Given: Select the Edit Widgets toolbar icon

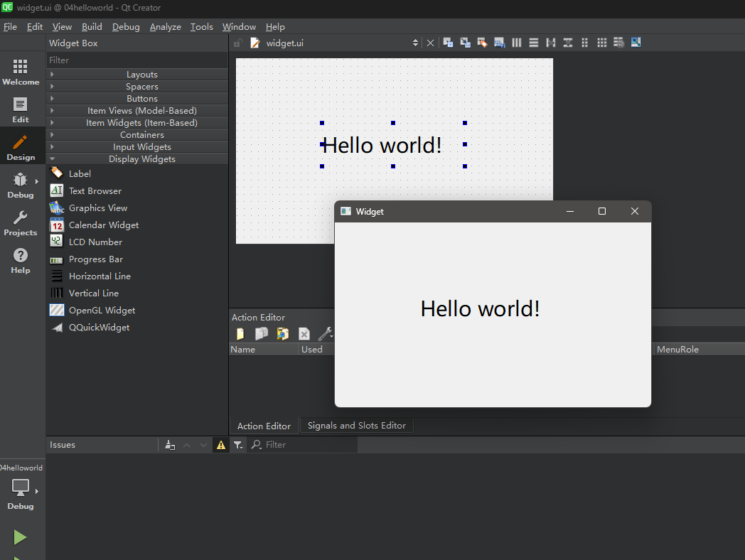Looking at the screenshot, I should click(448, 43).
